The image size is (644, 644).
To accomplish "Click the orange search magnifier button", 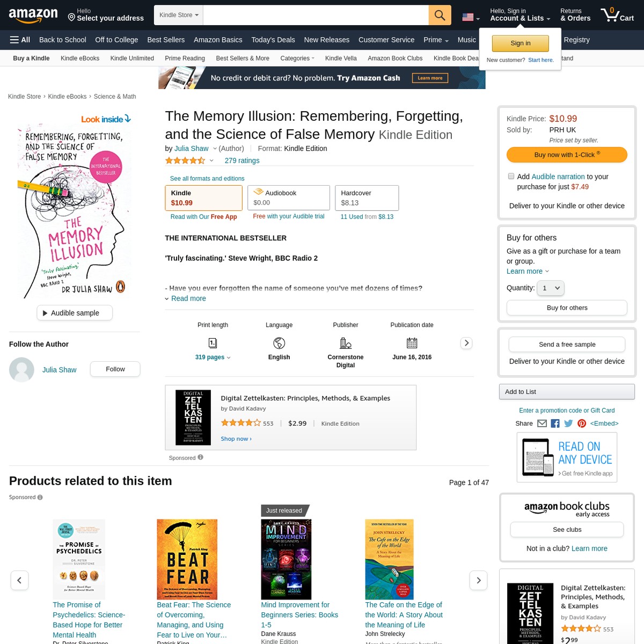I will (440, 15).
